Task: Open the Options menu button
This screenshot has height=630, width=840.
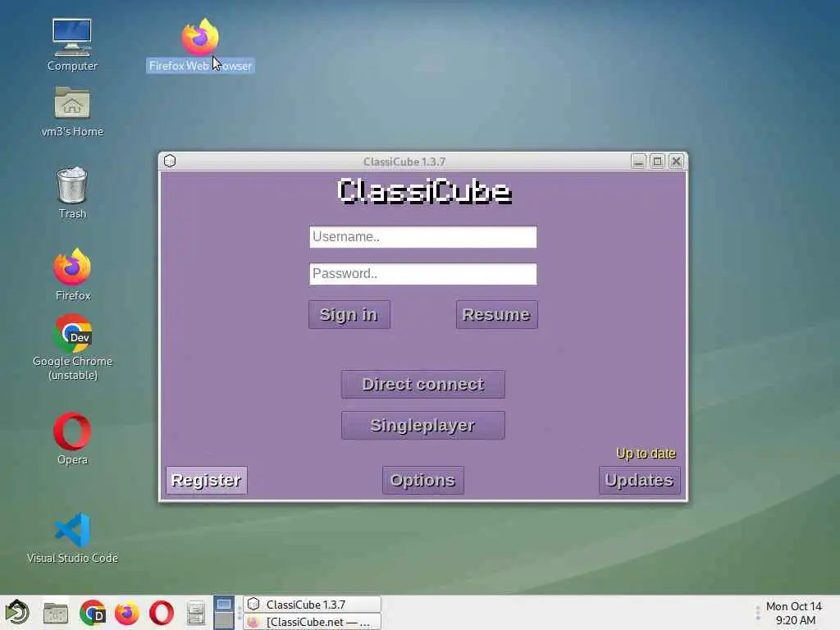Action: click(x=422, y=480)
